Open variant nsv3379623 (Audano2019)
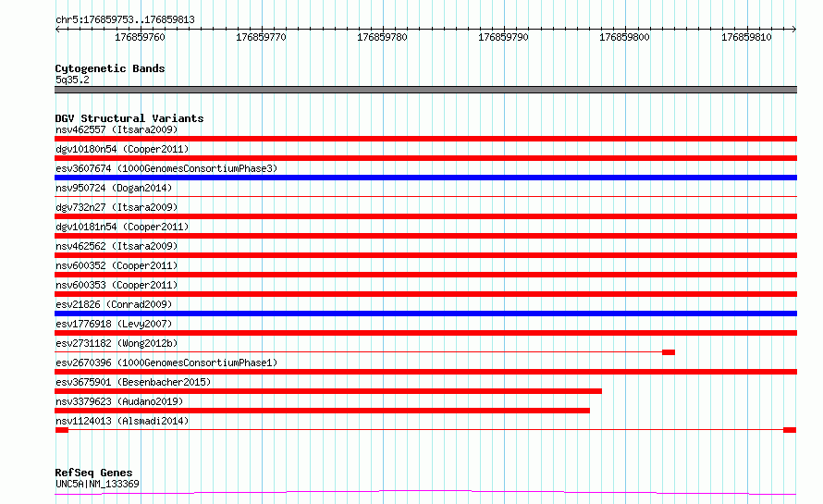823x504 pixels. (x=119, y=401)
